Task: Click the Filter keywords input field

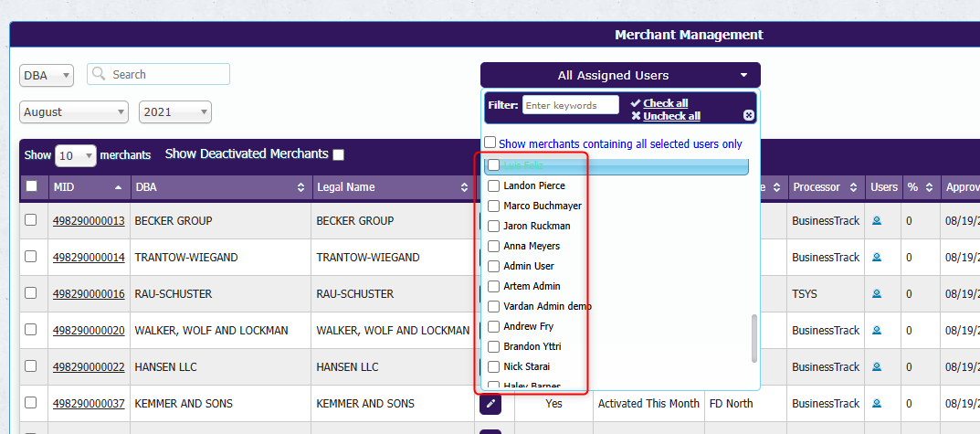Action: coord(571,105)
